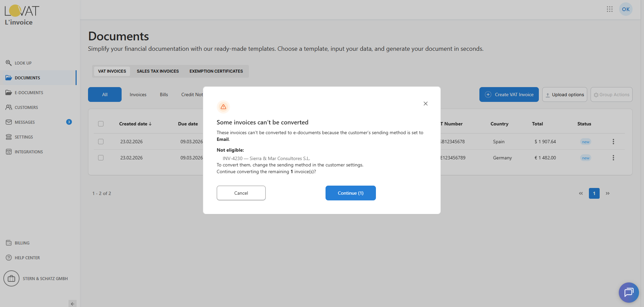Open the Help Center question icon

point(9,258)
